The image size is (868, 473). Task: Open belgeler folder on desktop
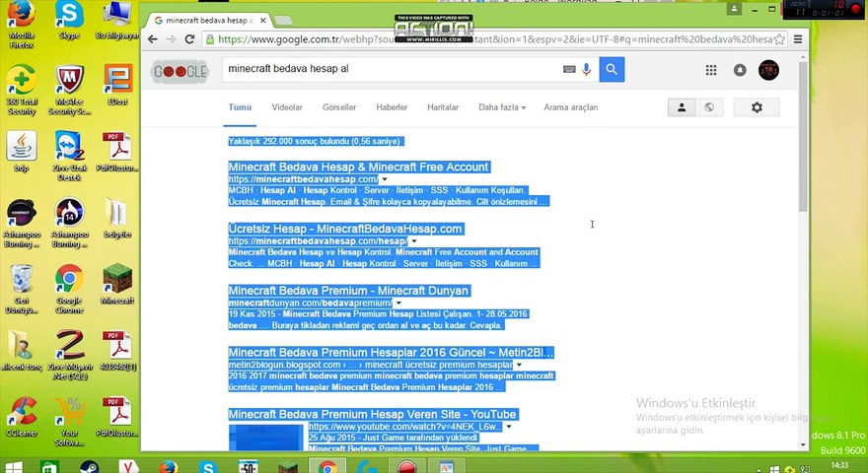117,219
